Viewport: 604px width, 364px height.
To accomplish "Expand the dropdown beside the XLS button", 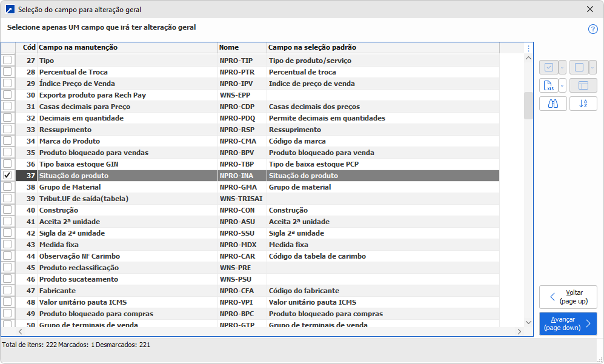I will click(563, 85).
